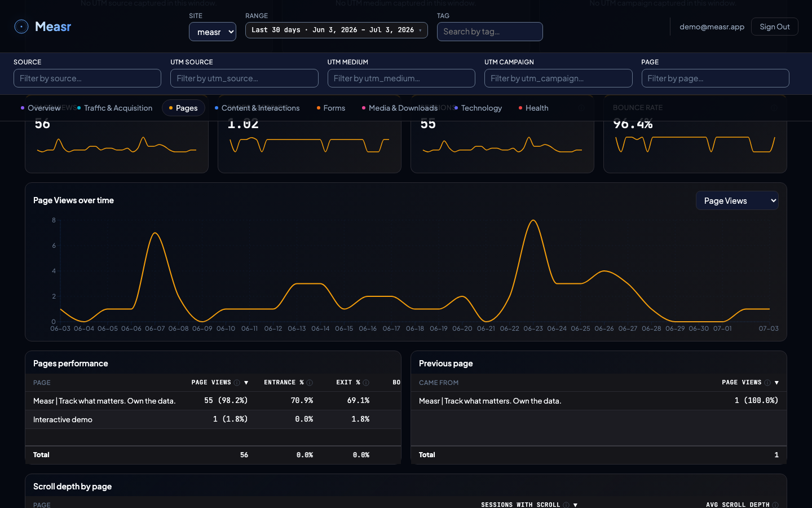Focus the Filter by source field
Viewport: 812px width, 508px height.
(87, 78)
